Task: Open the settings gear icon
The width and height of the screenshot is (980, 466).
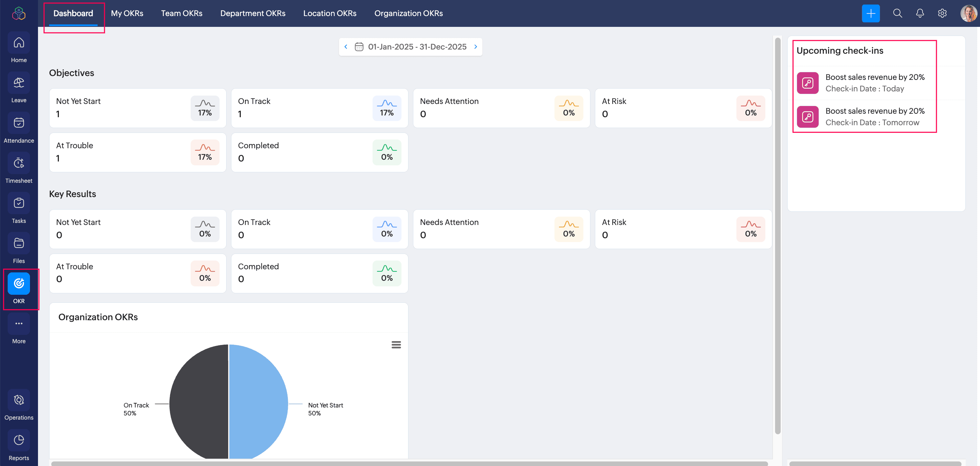Action: click(x=942, y=13)
